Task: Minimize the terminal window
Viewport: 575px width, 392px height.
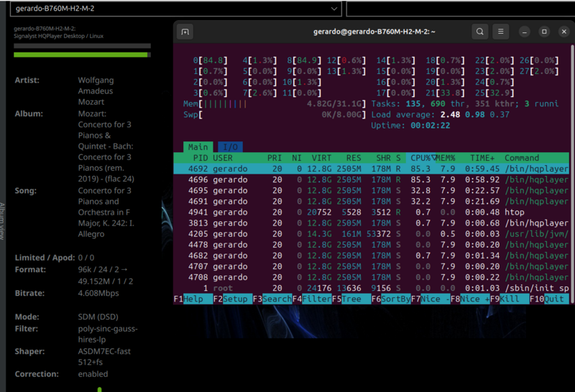Action: pyautogui.click(x=524, y=32)
